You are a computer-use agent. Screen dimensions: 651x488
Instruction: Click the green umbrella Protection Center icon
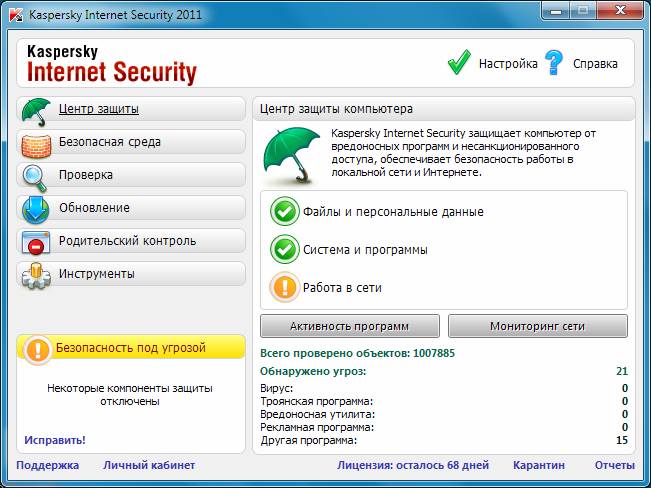point(36,109)
